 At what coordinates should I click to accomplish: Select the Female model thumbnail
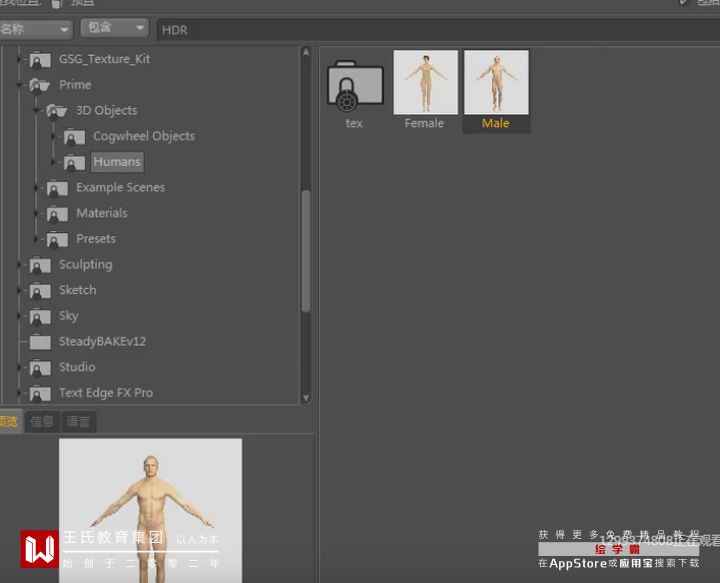tap(425, 82)
